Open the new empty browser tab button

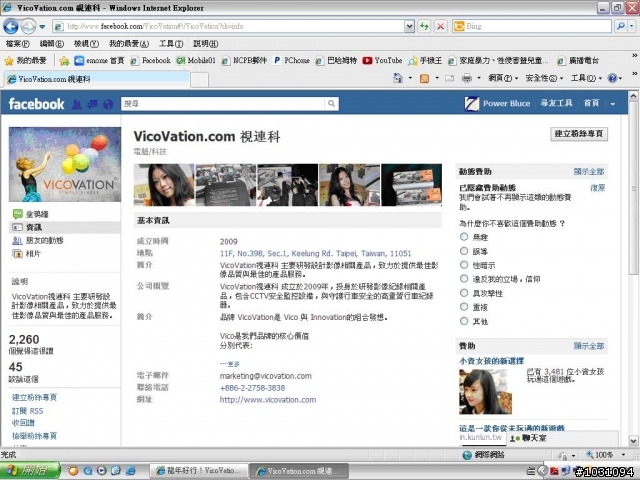200,80
